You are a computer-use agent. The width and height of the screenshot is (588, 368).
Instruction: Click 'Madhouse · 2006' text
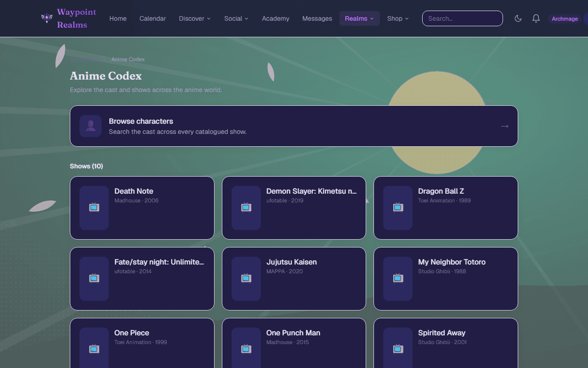(136, 201)
